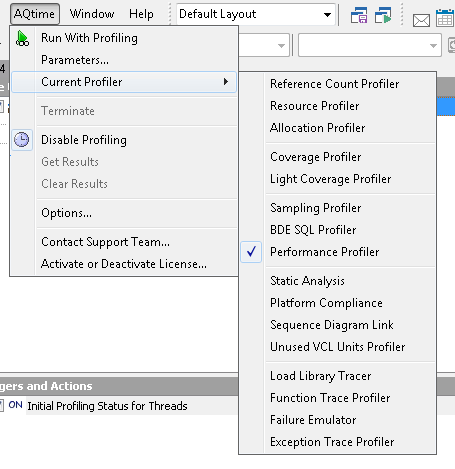Select Unused VCL Units Profiler
Viewport: 455px width, 469px height.
337,347
